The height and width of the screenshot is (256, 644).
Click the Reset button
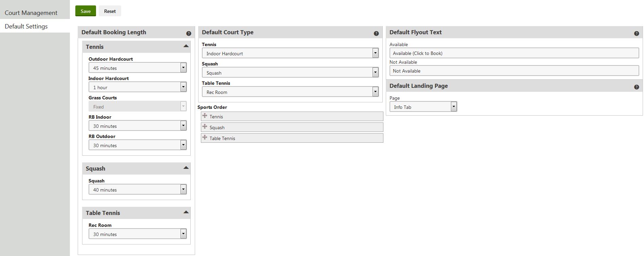click(x=110, y=11)
